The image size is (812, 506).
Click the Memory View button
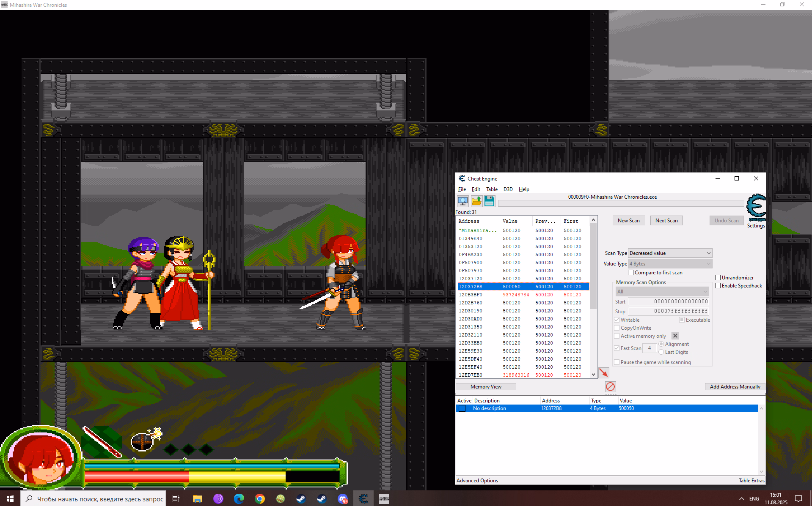[x=486, y=387]
